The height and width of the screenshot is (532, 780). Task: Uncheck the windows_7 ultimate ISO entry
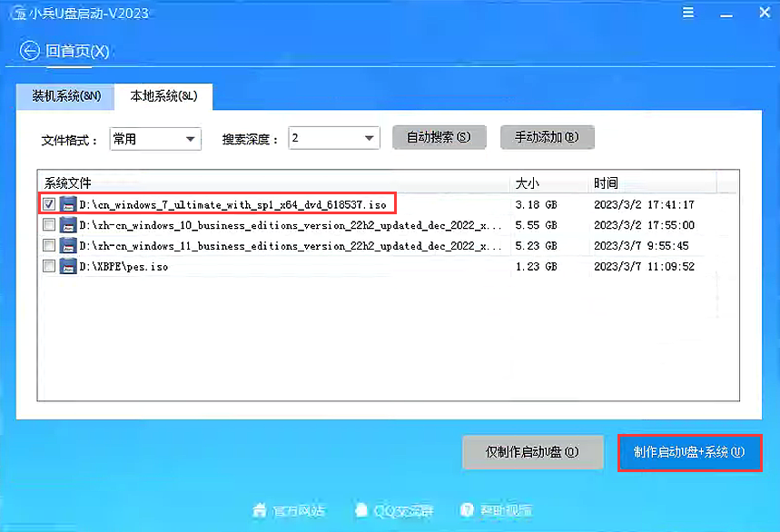click(x=50, y=203)
